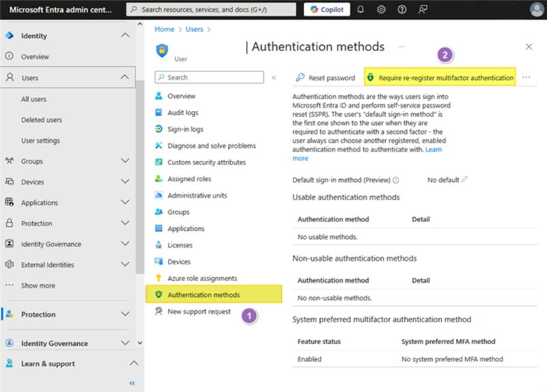Expand the Devices section in left sidebar

point(125,182)
